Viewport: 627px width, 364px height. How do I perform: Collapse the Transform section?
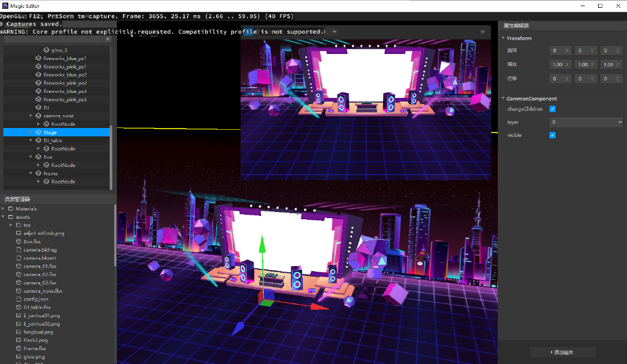[x=503, y=38]
